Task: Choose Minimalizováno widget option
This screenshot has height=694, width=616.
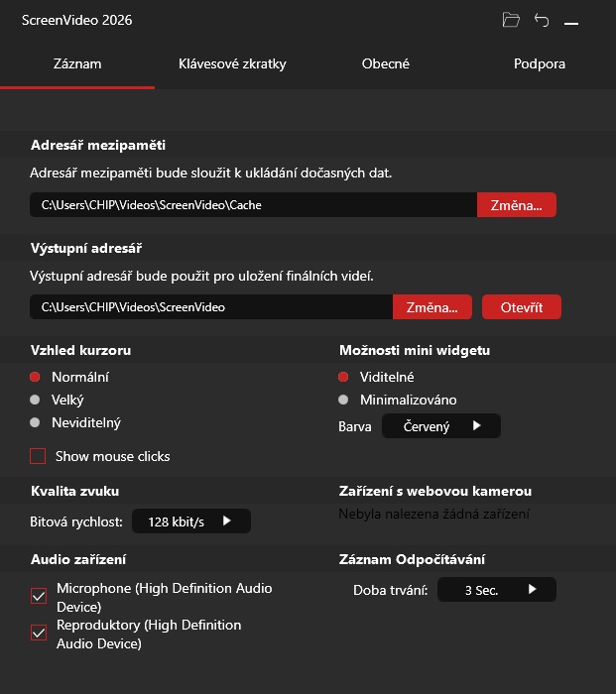Action: [x=397, y=401]
